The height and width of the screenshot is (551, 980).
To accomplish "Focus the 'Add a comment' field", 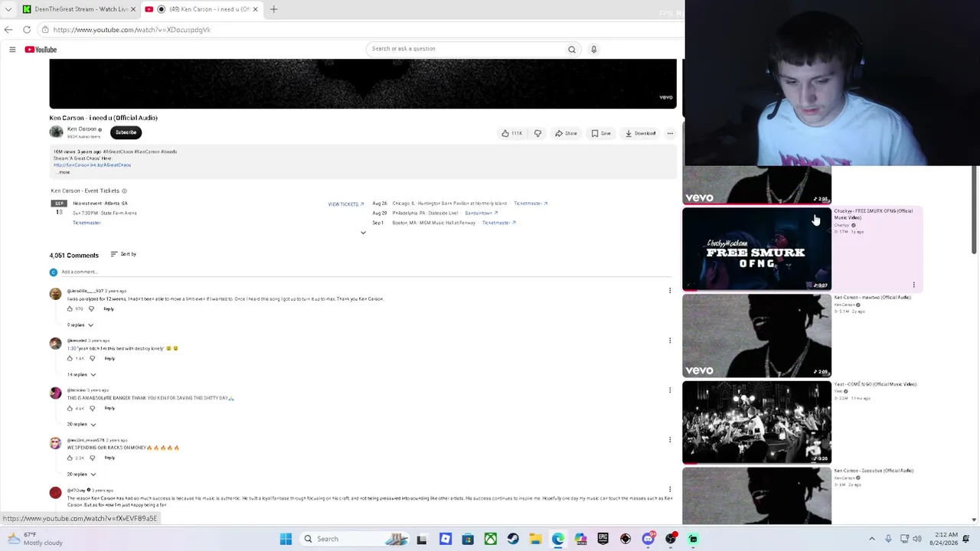I will (367, 272).
